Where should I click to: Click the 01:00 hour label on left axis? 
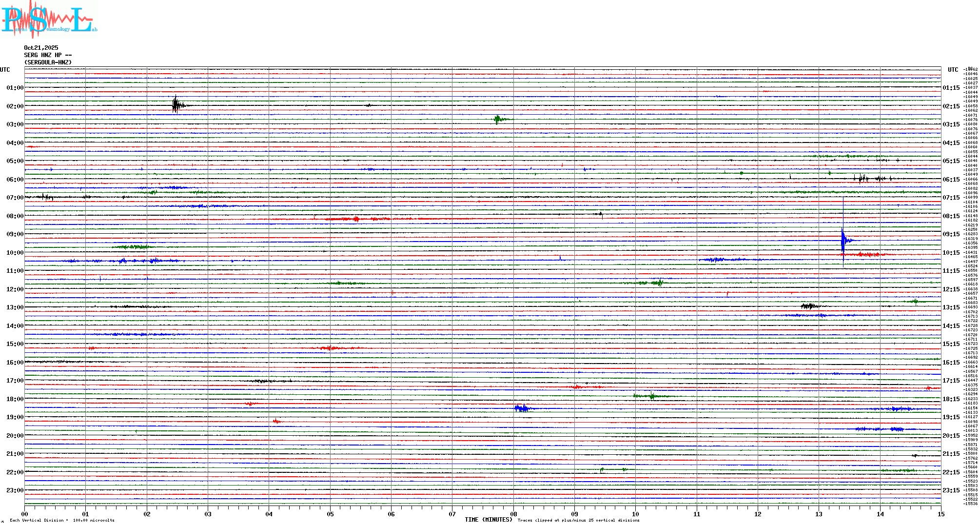click(x=15, y=88)
